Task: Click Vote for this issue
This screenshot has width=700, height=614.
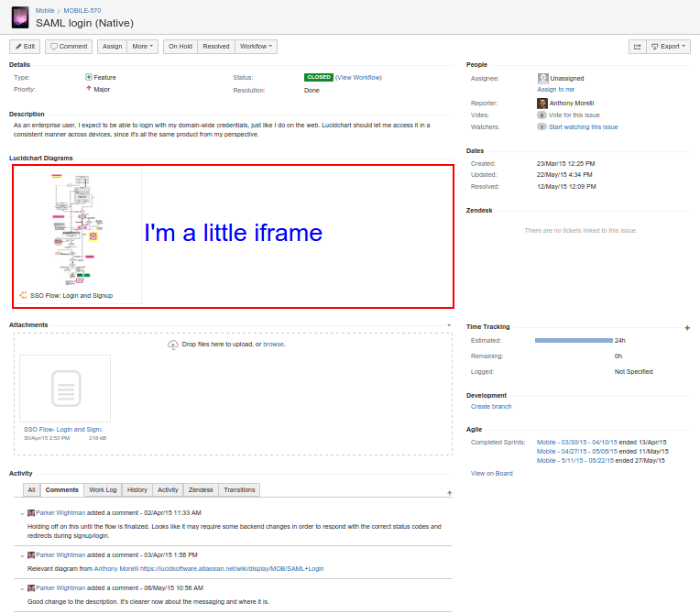Action: (x=574, y=115)
